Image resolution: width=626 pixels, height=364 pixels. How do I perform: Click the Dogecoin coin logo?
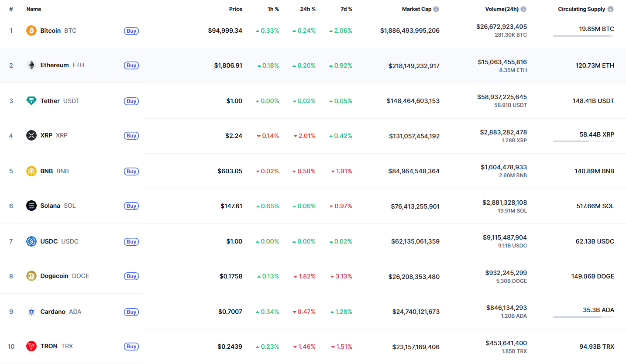[31, 276]
